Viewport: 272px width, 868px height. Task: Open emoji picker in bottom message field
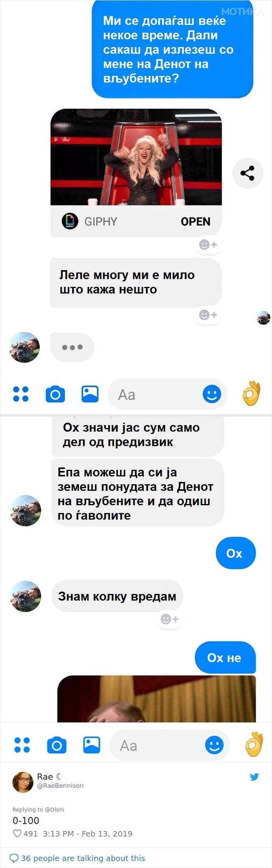click(x=214, y=745)
